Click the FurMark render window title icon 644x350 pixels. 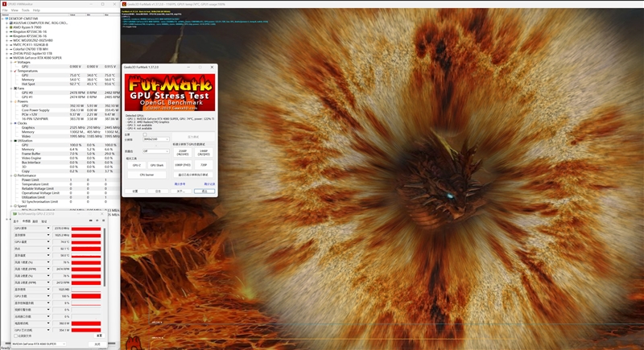pos(124,4)
